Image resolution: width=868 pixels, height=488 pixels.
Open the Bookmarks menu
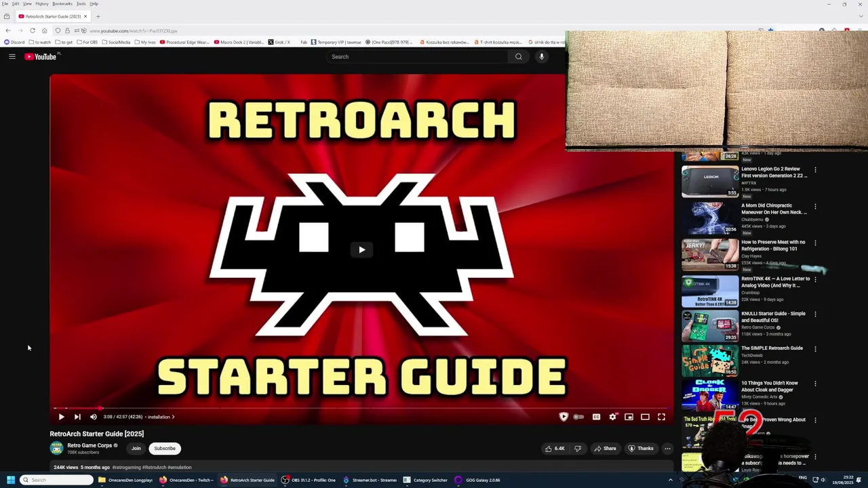click(x=62, y=4)
